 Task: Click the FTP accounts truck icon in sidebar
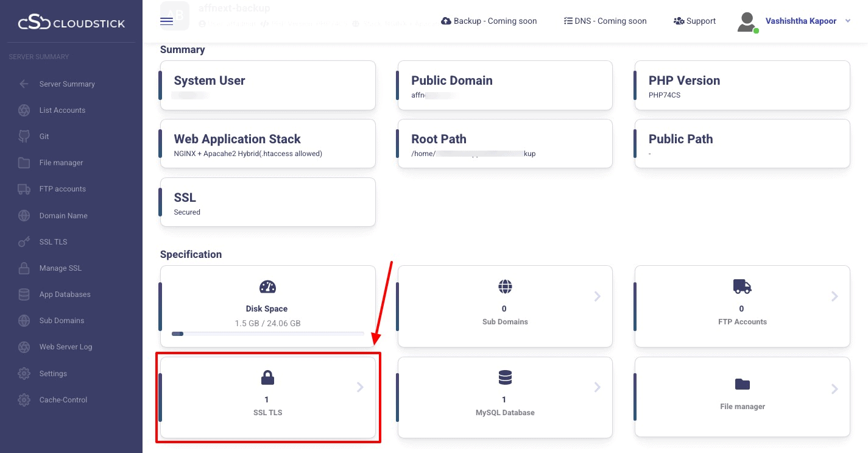24,189
